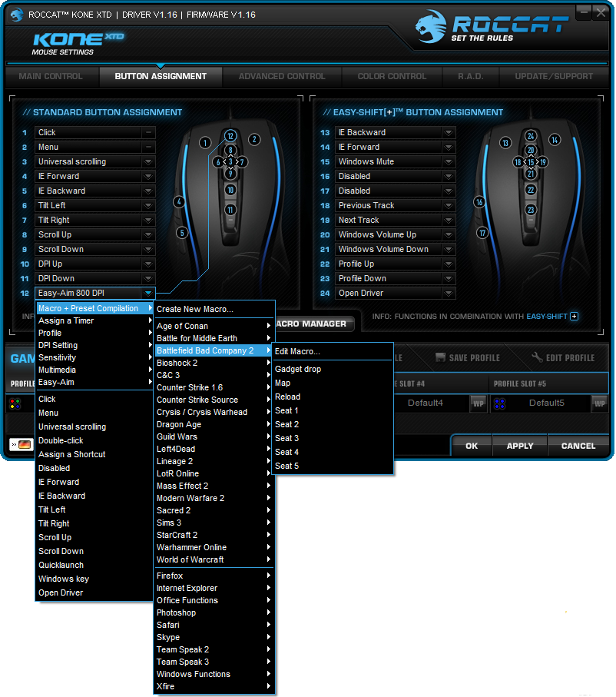Screen dimensions: 616x697
Task: Open dropdown for button 3 Universal scrolling
Action: coord(148,162)
